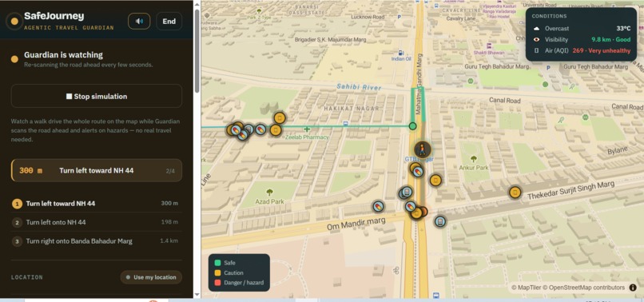644x302 pixels.
Task: Click the Air AQI icon
Action: pos(536,50)
